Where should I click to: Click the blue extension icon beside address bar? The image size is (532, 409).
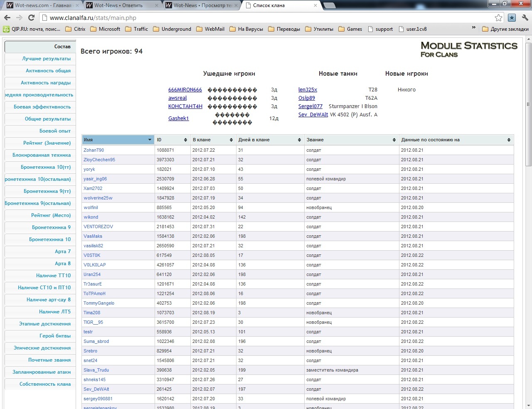512,17
